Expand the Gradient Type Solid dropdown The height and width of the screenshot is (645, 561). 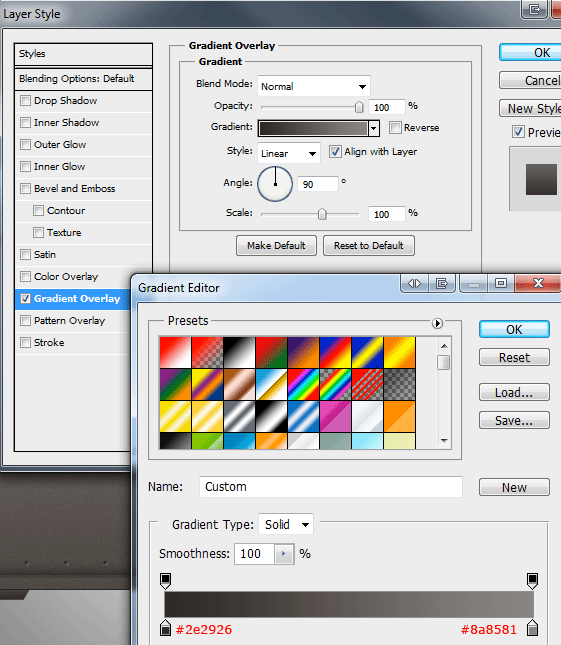(286, 524)
